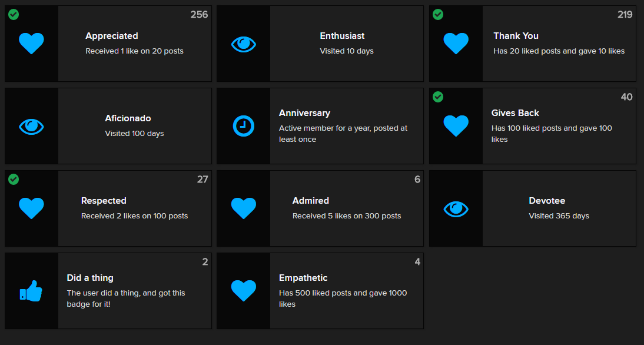This screenshot has height=345, width=644.
Task: Click the 219 count on Thank You badge
Action: tap(625, 15)
